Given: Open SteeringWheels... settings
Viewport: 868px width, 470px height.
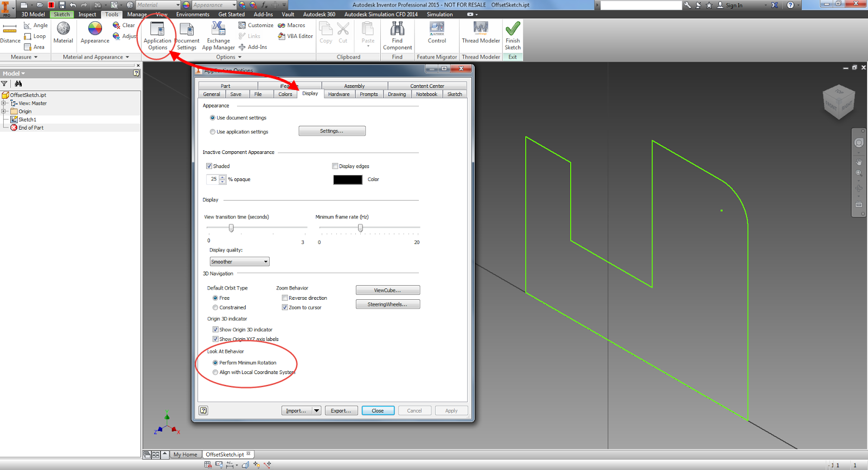Looking at the screenshot, I should pos(387,305).
